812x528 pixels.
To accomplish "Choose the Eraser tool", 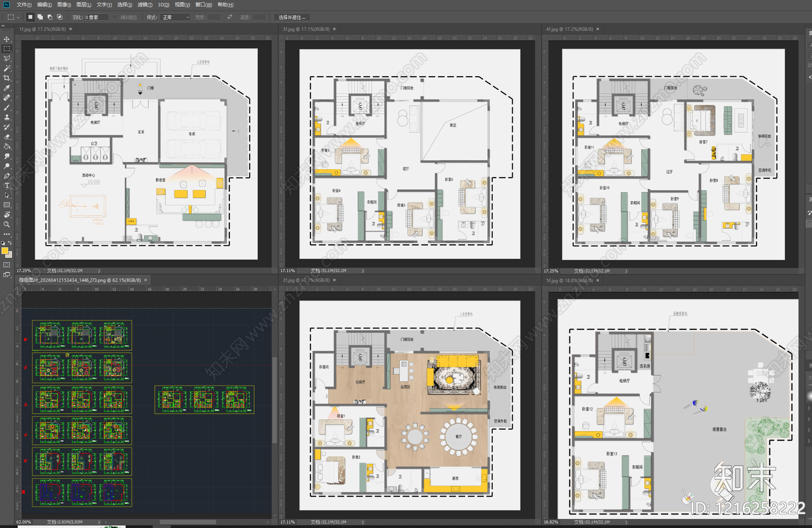I will 7,137.
